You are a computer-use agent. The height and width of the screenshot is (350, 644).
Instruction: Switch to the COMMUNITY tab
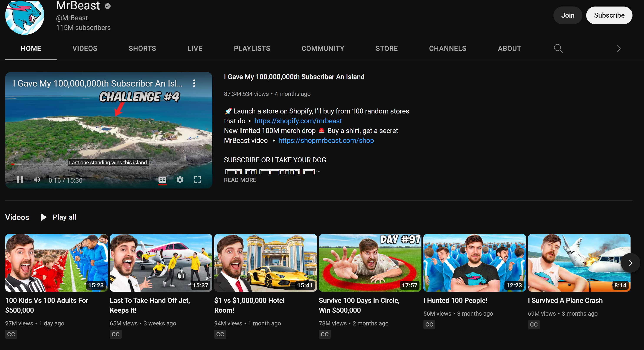323,48
